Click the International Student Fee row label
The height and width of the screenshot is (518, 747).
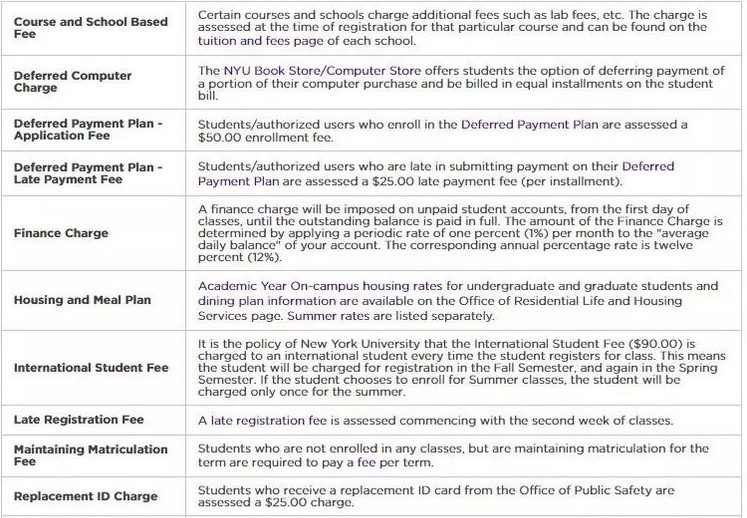[x=91, y=367]
